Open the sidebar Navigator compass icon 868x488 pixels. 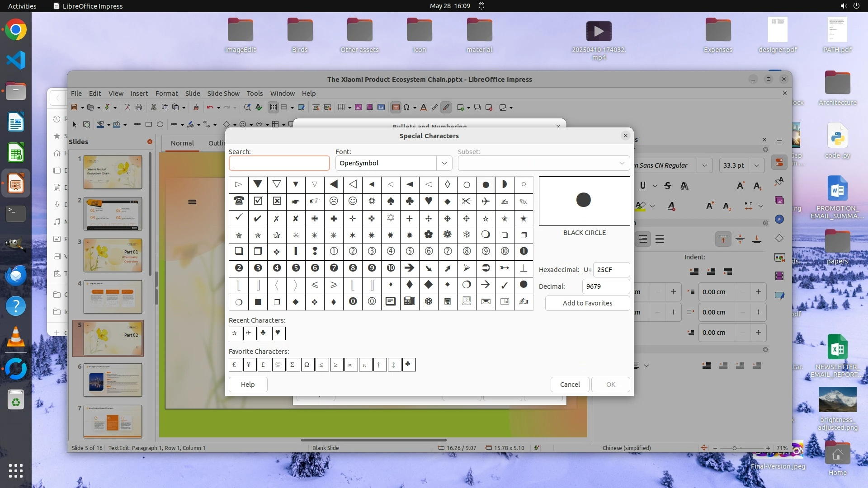(x=779, y=219)
